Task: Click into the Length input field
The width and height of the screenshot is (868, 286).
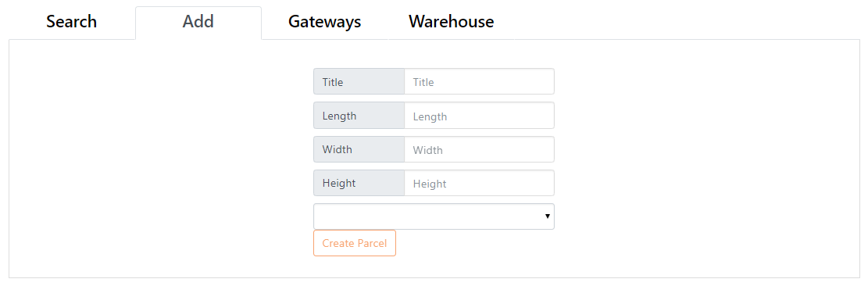Action: pyautogui.click(x=480, y=116)
